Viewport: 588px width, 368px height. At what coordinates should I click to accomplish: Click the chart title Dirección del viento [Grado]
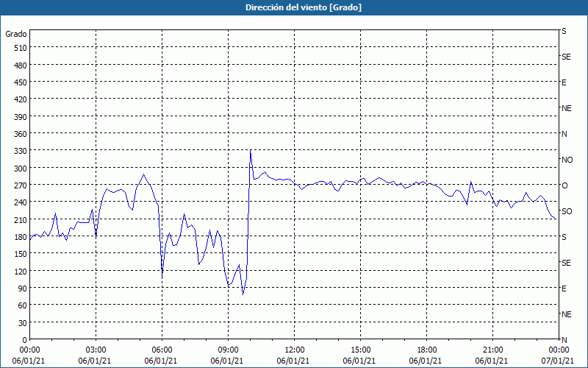[304, 7]
